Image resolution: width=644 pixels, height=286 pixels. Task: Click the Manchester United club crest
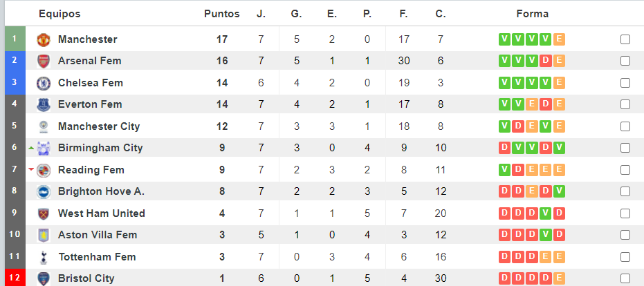pyautogui.click(x=44, y=39)
